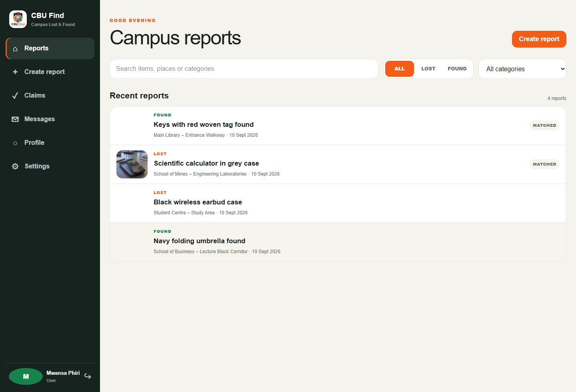576x392 pixels.
Task: Open the Messages page
Action: click(50, 119)
